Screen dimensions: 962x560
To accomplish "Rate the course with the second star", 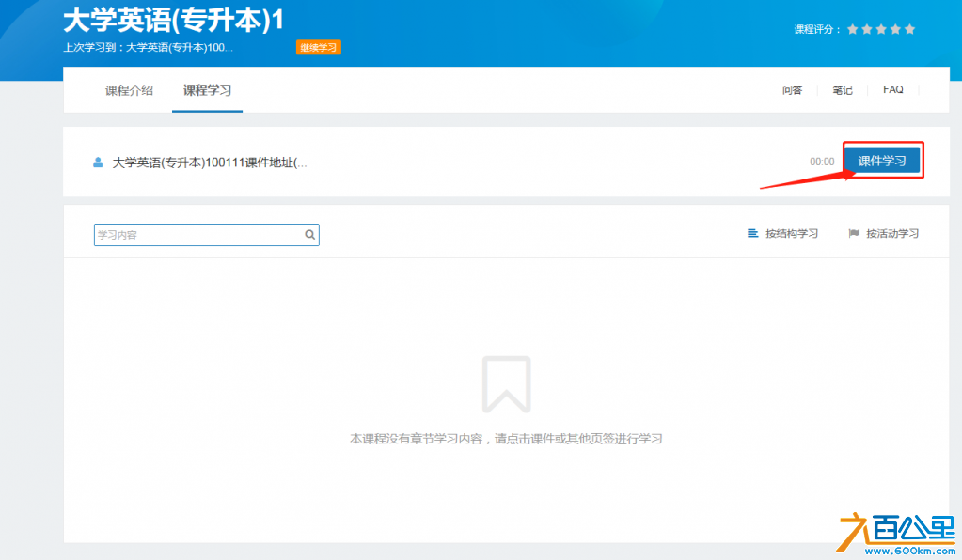I will pyautogui.click(x=867, y=29).
